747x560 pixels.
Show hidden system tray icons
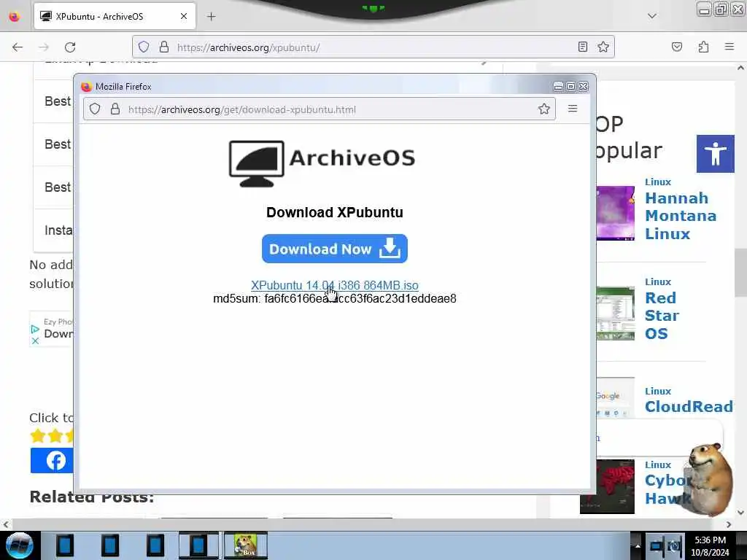638,545
